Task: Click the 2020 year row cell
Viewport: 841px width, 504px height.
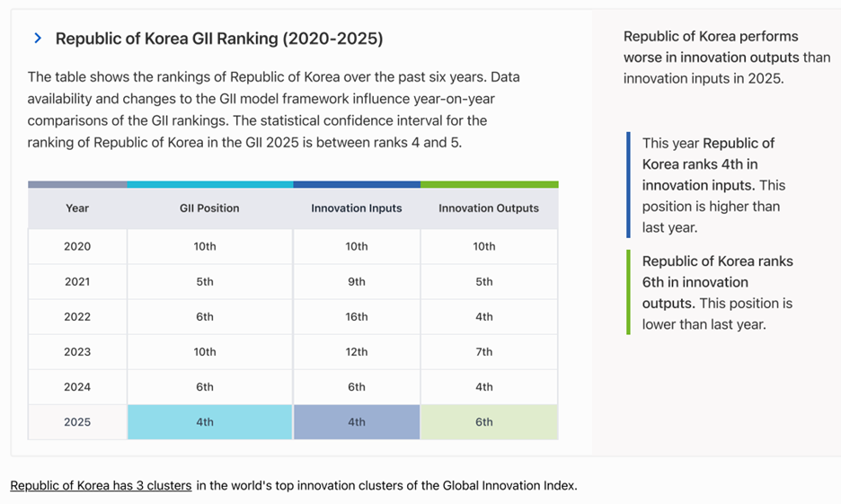Action: point(77,247)
